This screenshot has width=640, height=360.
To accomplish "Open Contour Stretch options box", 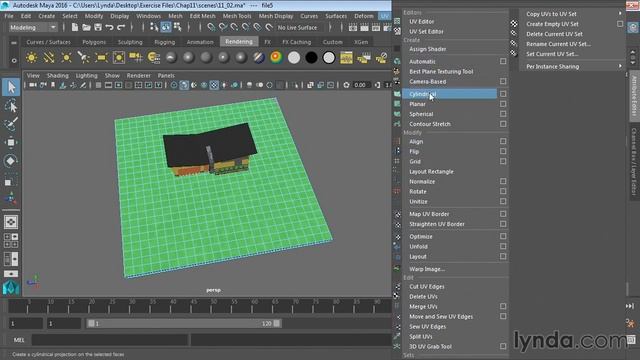I will point(503,124).
